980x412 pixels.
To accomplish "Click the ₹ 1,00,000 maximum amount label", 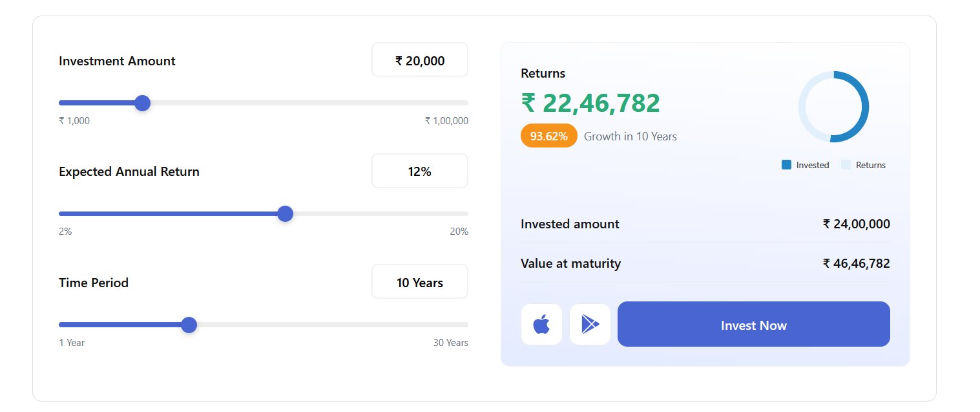I will (446, 121).
